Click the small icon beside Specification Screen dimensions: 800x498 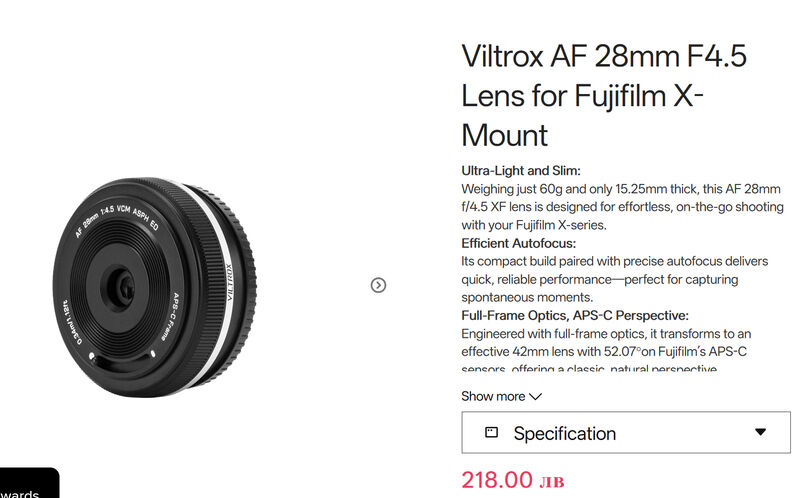click(491, 433)
